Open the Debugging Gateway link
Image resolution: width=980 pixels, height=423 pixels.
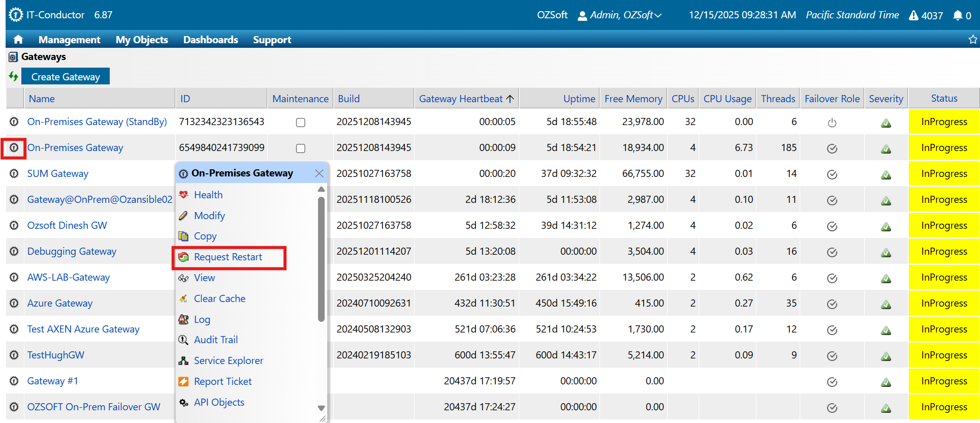coord(72,251)
